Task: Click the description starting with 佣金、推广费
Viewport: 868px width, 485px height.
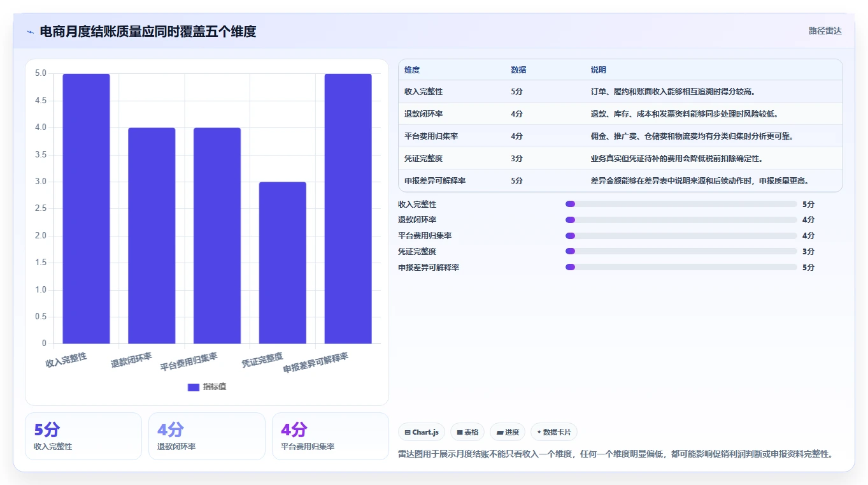Action: click(x=692, y=136)
